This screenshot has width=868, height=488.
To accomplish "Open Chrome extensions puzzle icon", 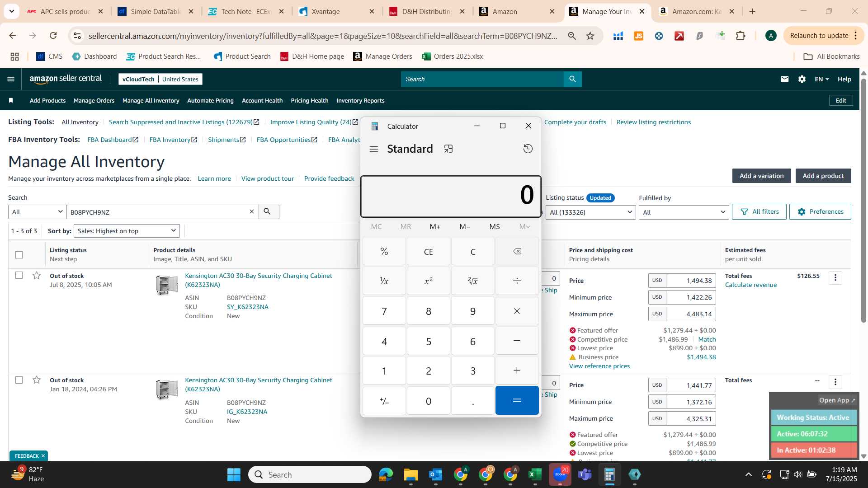I will (x=741, y=36).
